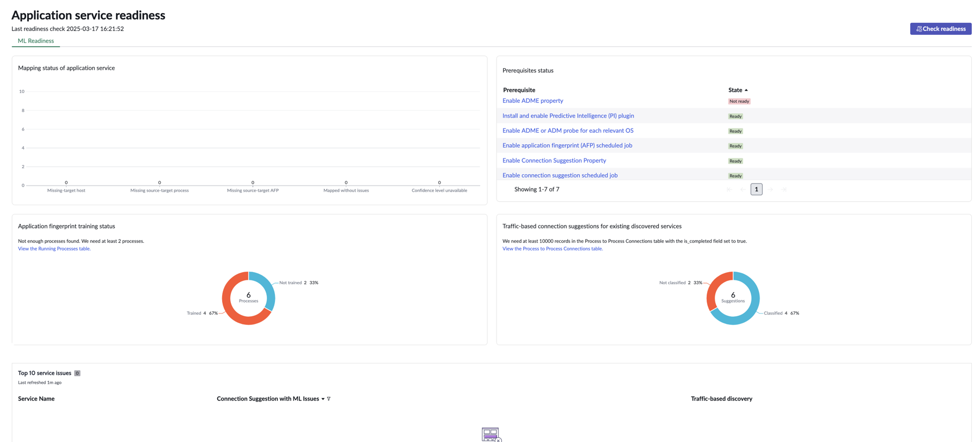Viewport: 980px width, 442px height.
Task: Open Enable connection suggestion scheduled job link
Action: (560, 175)
